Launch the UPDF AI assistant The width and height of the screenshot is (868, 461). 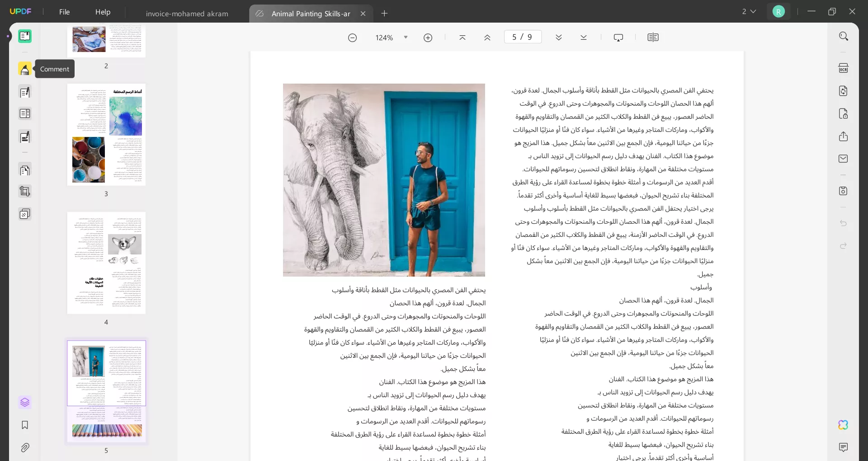coord(844,425)
